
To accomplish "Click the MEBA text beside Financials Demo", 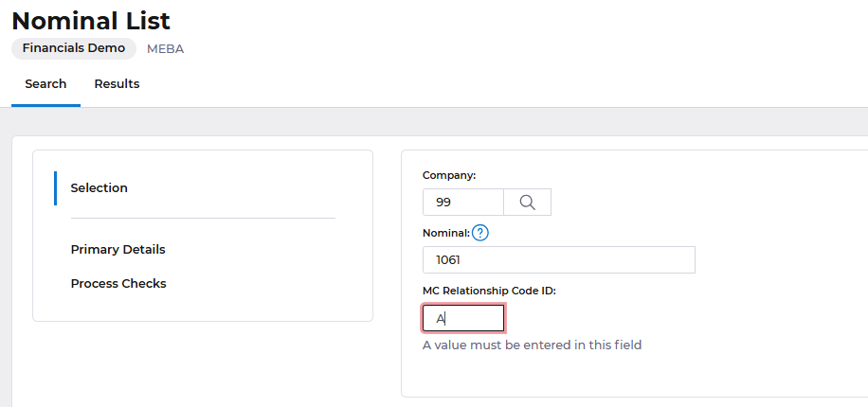I will pyautogui.click(x=166, y=49).
